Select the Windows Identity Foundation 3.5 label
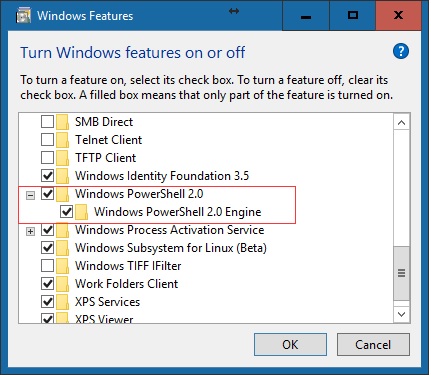The height and width of the screenshot is (375, 431). tap(162, 176)
